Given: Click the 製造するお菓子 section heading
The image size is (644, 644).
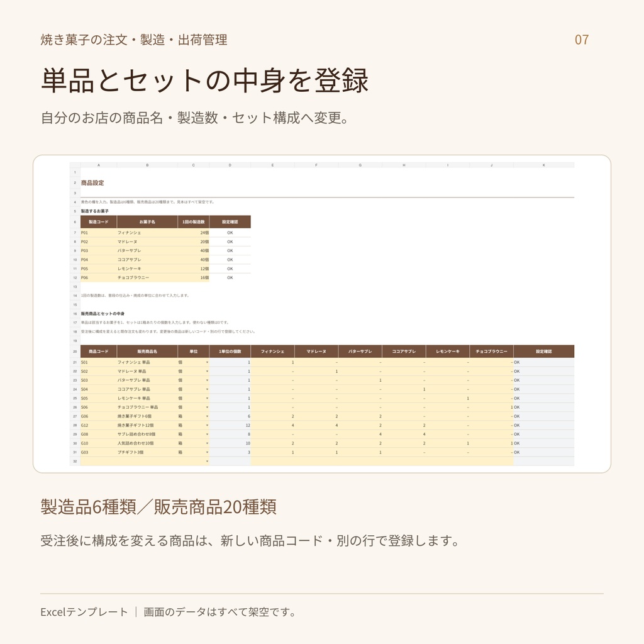Looking at the screenshot, I should [x=95, y=211].
